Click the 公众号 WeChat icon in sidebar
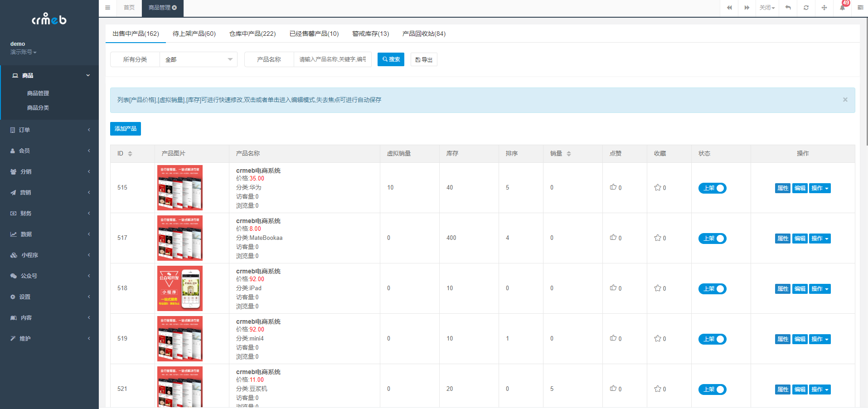Image resolution: width=868 pixels, height=409 pixels. click(14, 276)
